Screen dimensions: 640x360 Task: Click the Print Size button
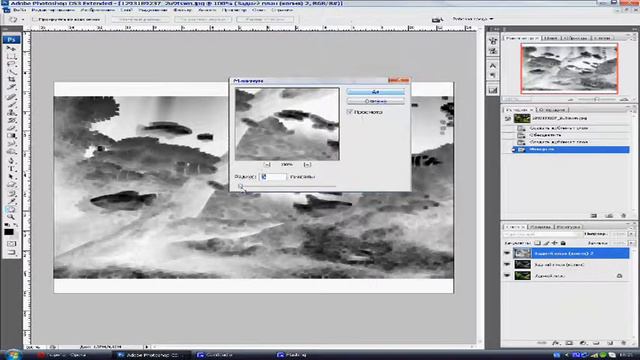tap(265, 19)
